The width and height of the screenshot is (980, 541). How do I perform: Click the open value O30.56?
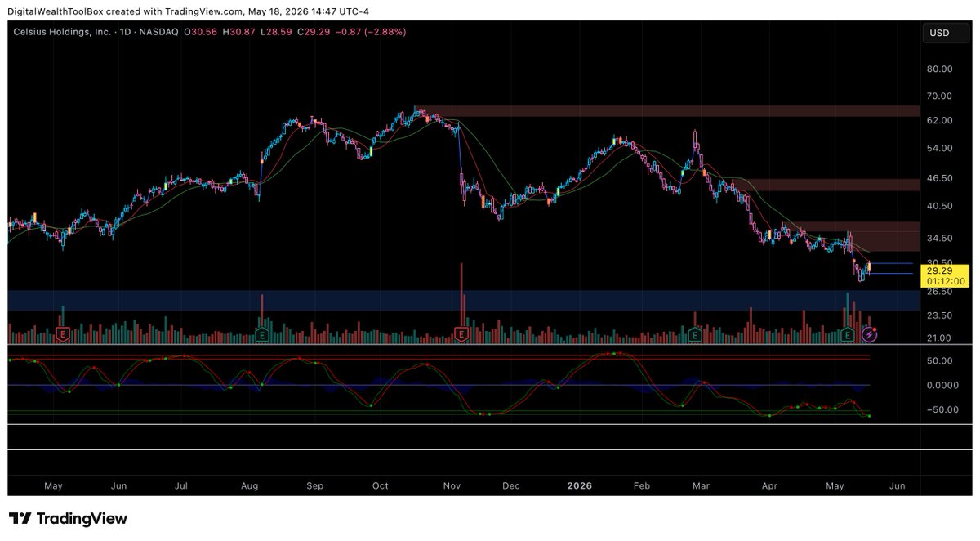200,32
